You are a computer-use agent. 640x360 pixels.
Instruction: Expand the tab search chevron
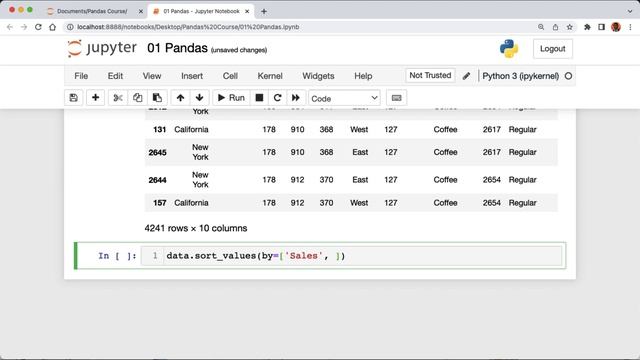pos(630,11)
